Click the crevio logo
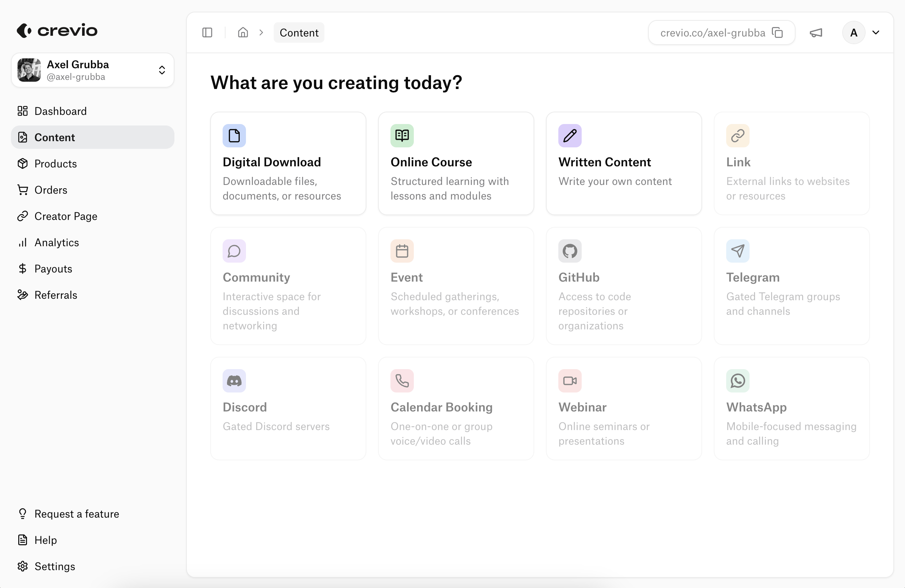 57,30
